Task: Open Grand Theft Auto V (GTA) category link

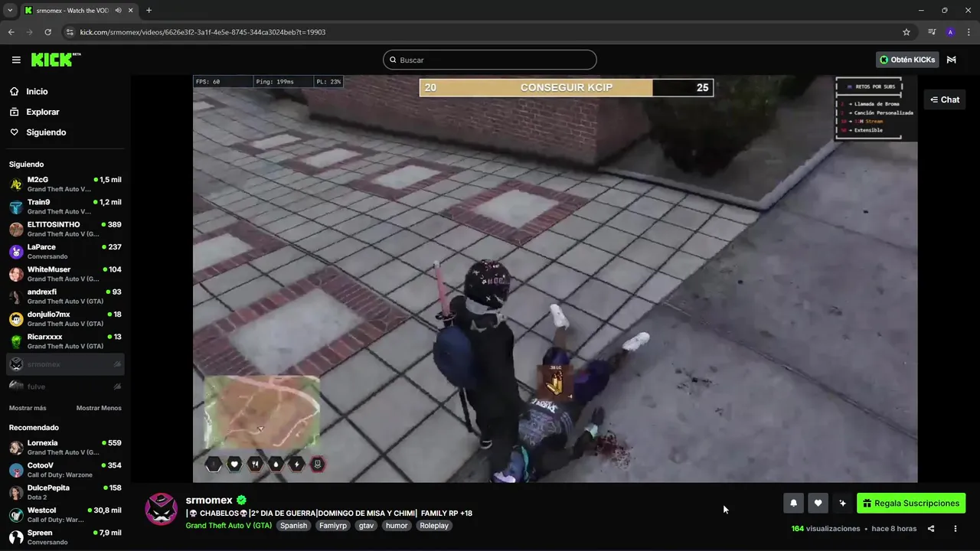Action: pos(228,526)
